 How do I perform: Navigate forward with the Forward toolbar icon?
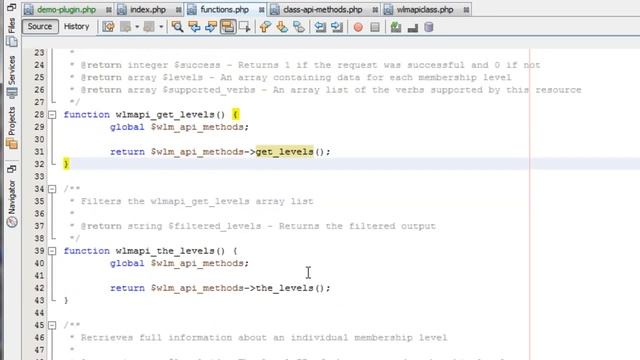pos(149,27)
